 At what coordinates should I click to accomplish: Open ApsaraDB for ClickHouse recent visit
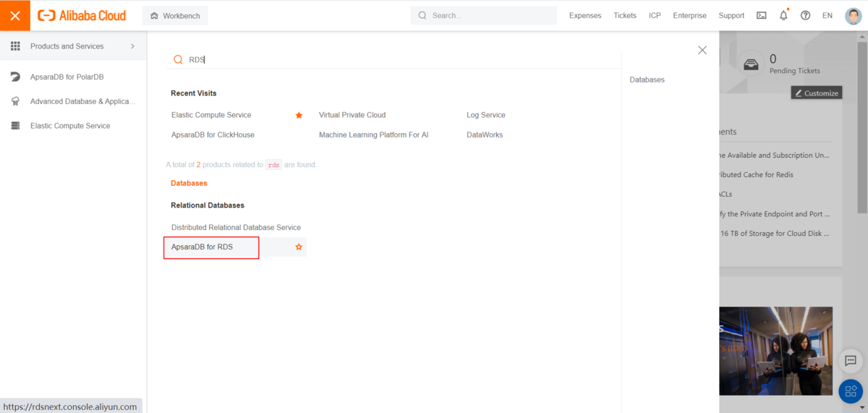point(213,135)
